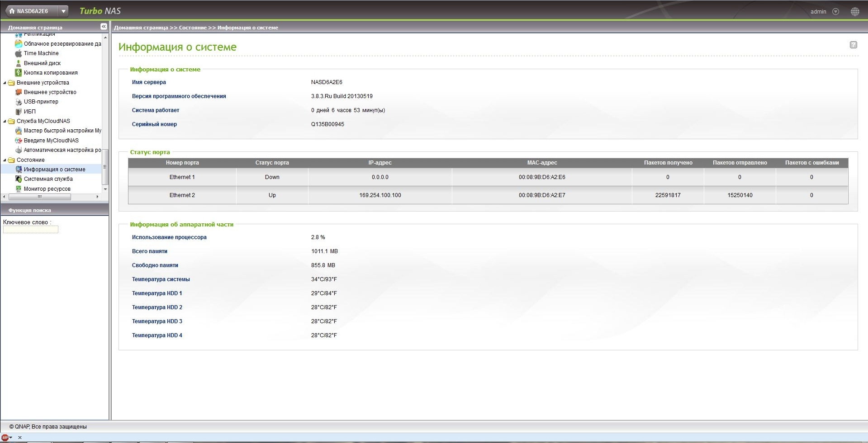Click the Информация о системе tree icon
This screenshot has height=443, width=868.
point(19,170)
